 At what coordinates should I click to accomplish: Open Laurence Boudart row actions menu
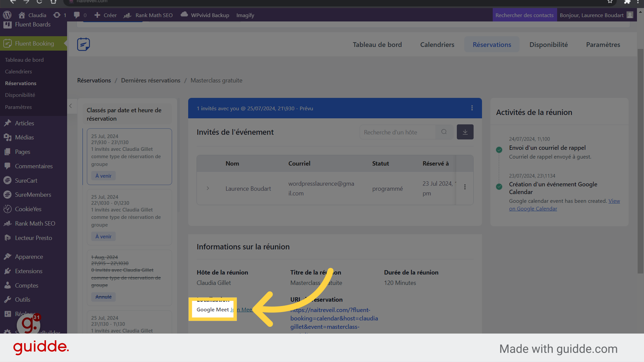465,187
